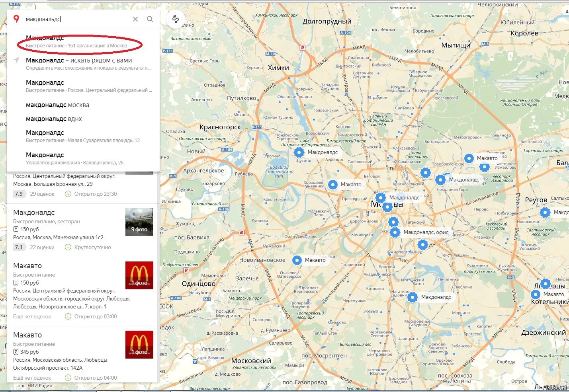Select the Макдоналдс marker near Нагатино-Садовники
The image size is (569, 392).
(x=413, y=297)
